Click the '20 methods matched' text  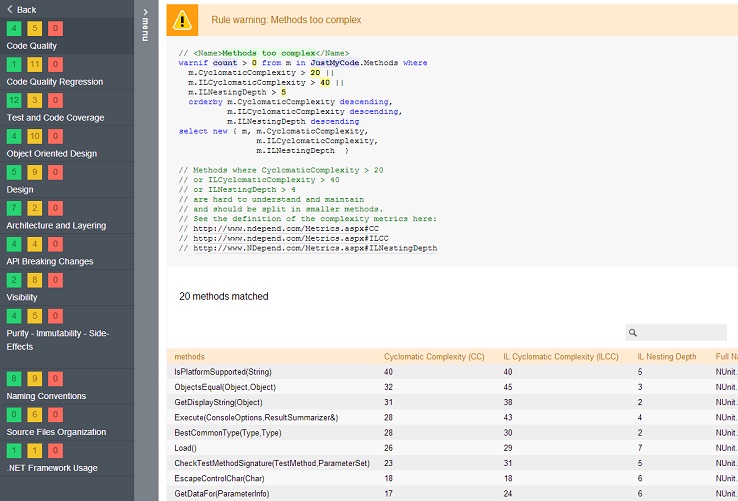pos(224,296)
